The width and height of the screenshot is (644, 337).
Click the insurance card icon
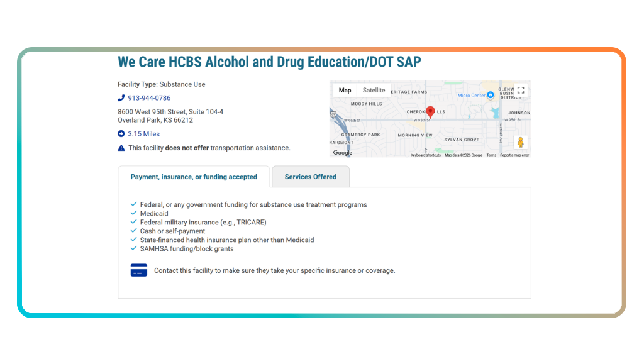pos(139,270)
